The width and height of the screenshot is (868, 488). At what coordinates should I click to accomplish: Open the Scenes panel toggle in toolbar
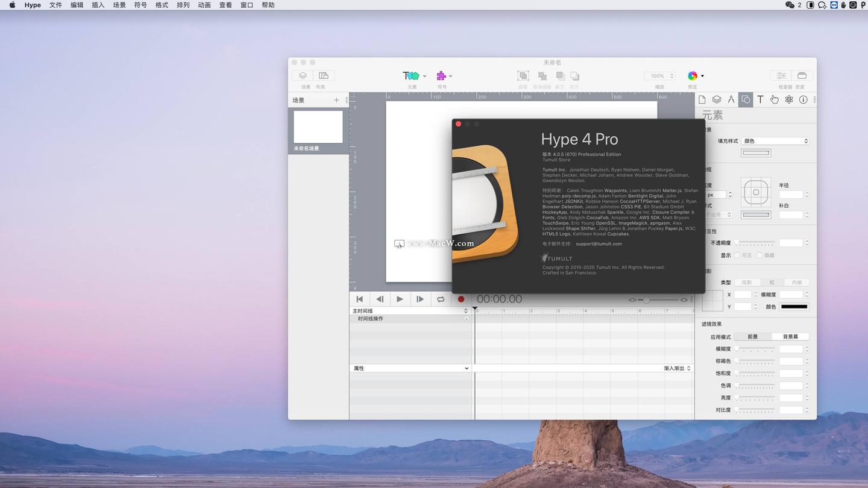click(x=303, y=76)
